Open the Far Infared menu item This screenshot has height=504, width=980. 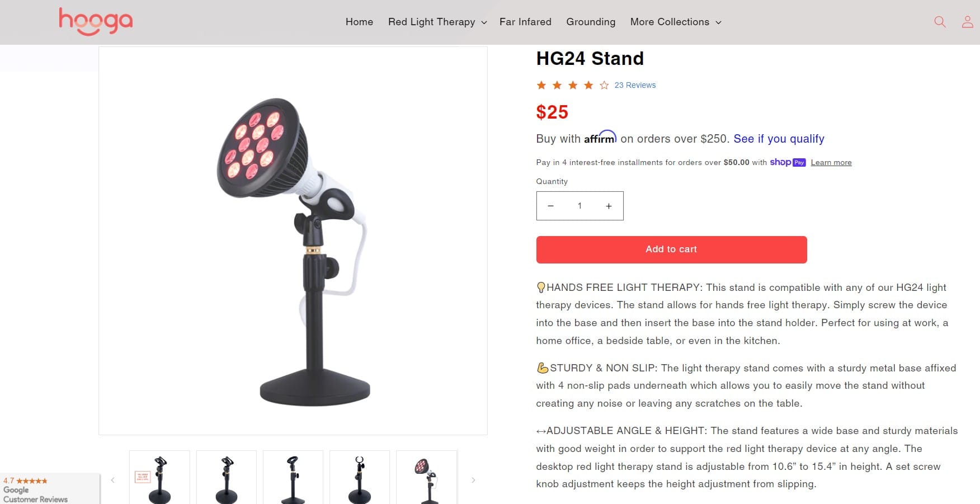525,22
